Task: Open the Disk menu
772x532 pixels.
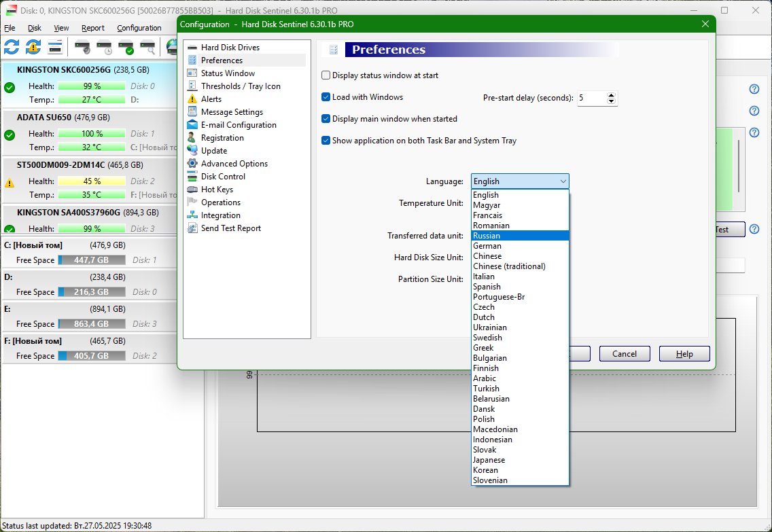Action: pos(35,28)
